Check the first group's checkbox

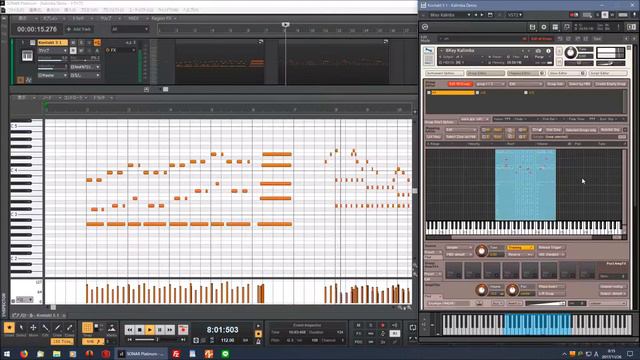point(429,93)
